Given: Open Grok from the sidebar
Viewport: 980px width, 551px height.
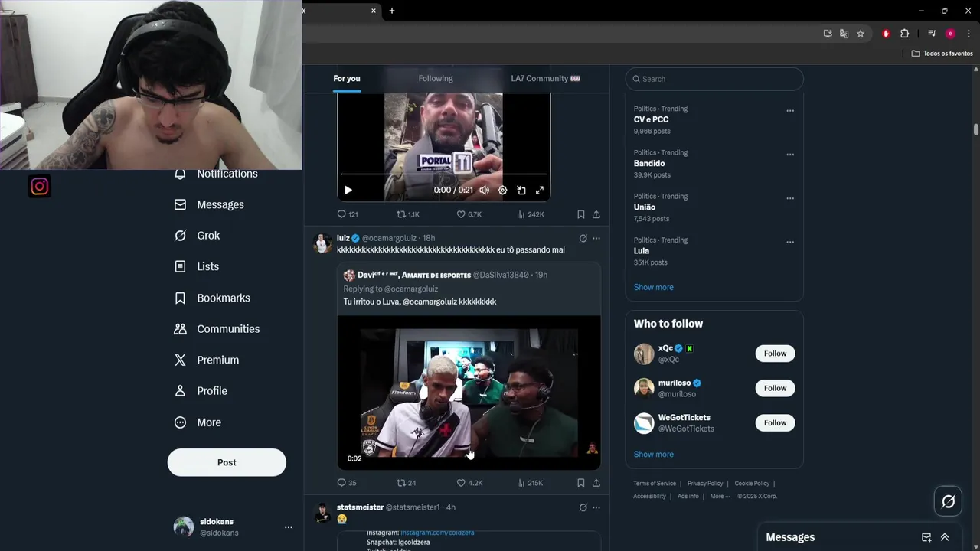Looking at the screenshot, I should click(x=197, y=236).
